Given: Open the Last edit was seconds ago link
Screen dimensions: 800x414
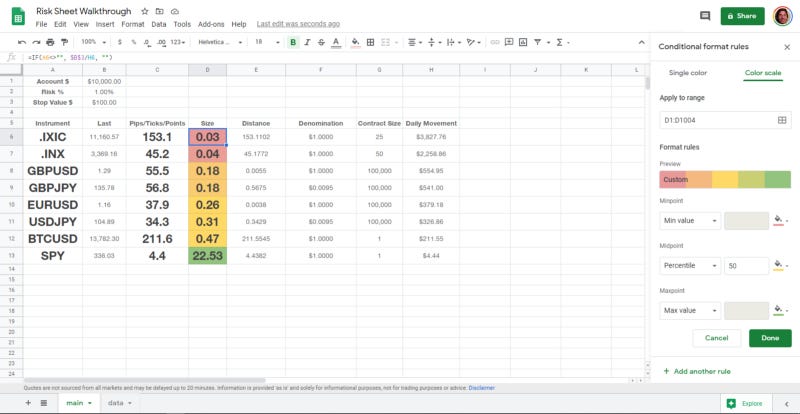Looking at the screenshot, I should coord(298,24).
